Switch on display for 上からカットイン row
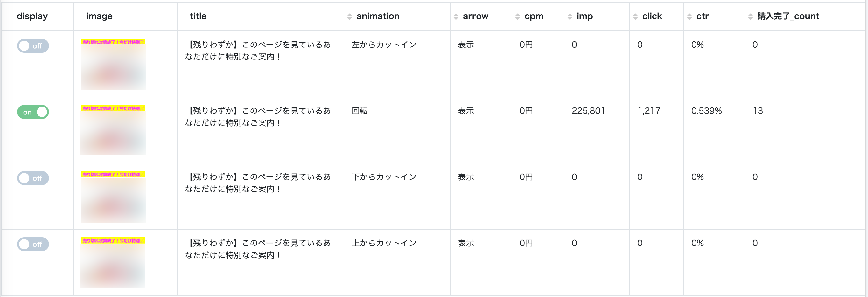 33,244
